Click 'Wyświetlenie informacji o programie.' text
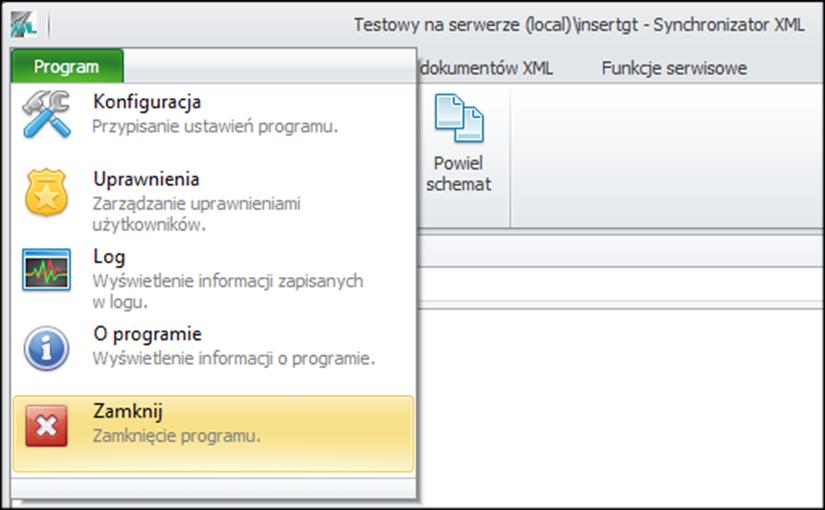Screen dimensions: 825x510 234,358
